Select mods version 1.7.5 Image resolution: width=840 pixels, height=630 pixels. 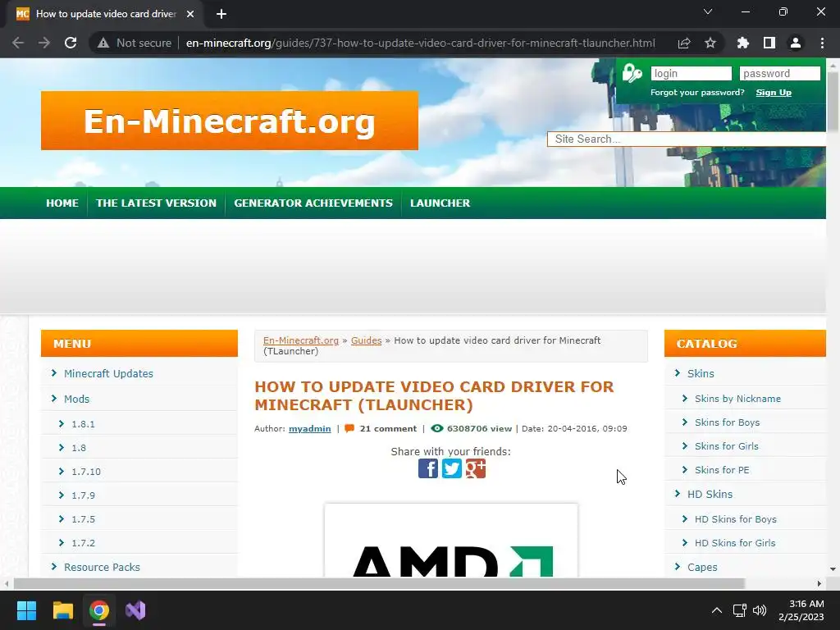83,519
